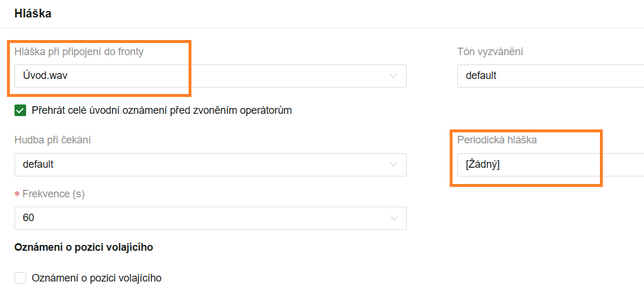644x303 pixels.
Task: Click the red required asterisk beside Frekvence
Action: (17, 194)
